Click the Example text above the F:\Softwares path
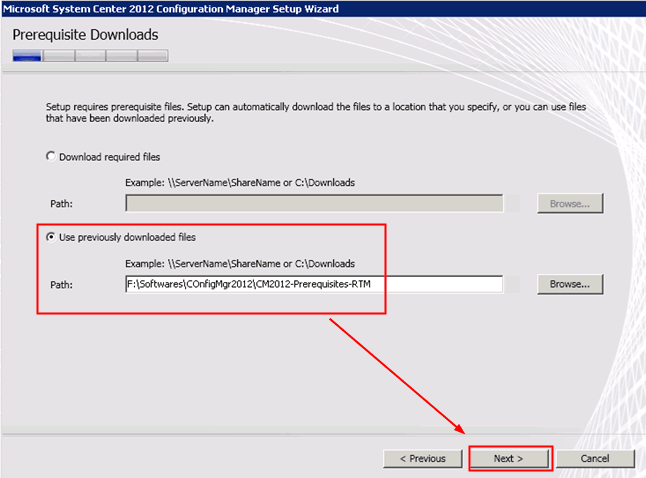 (x=240, y=263)
